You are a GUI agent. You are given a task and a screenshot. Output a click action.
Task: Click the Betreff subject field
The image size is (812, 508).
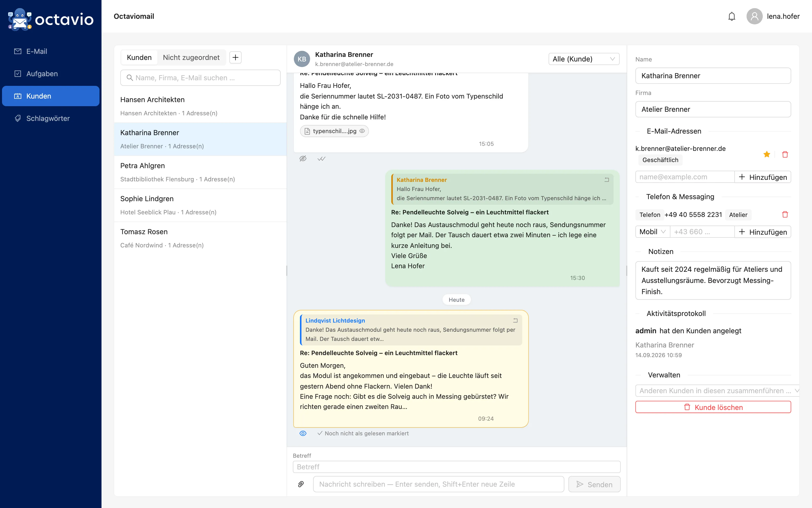point(456,467)
